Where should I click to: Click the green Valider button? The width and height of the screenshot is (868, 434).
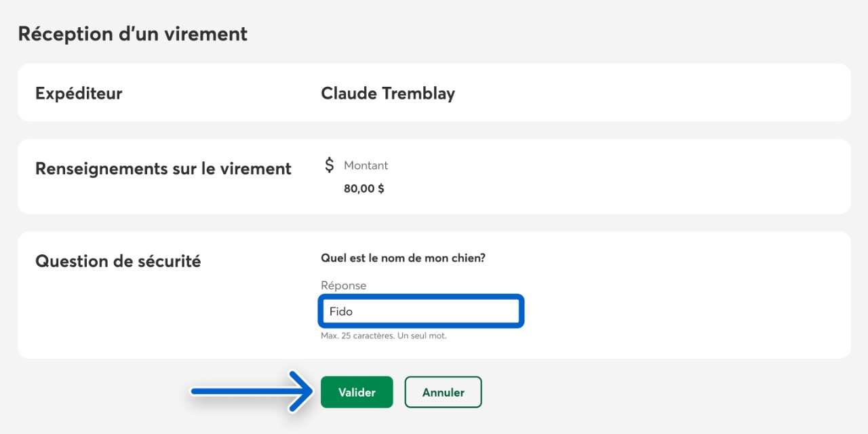(x=357, y=392)
